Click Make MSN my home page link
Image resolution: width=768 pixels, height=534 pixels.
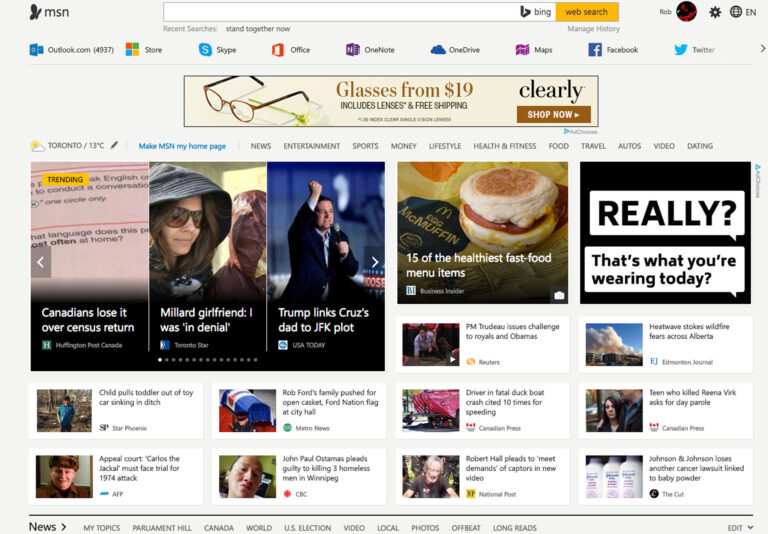tap(182, 146)
